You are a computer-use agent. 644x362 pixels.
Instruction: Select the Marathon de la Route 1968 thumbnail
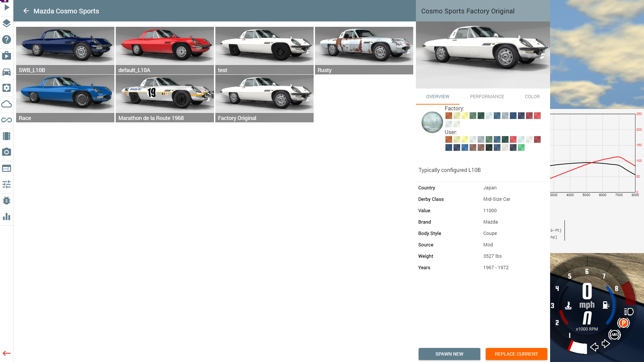[165, 99]
